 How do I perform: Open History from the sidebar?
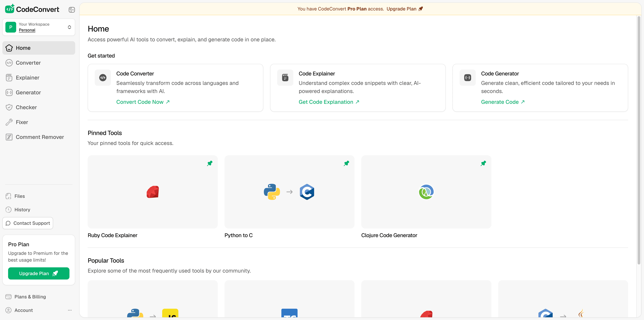pos(39,210)
